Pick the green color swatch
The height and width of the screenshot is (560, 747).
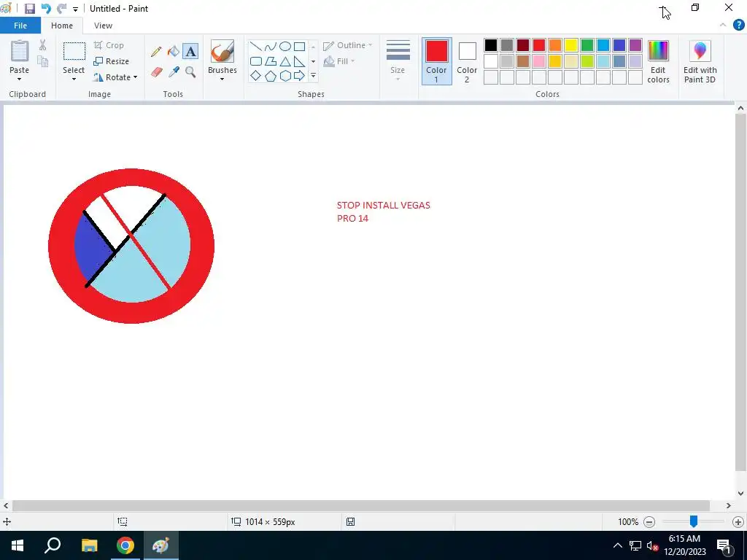587,45
